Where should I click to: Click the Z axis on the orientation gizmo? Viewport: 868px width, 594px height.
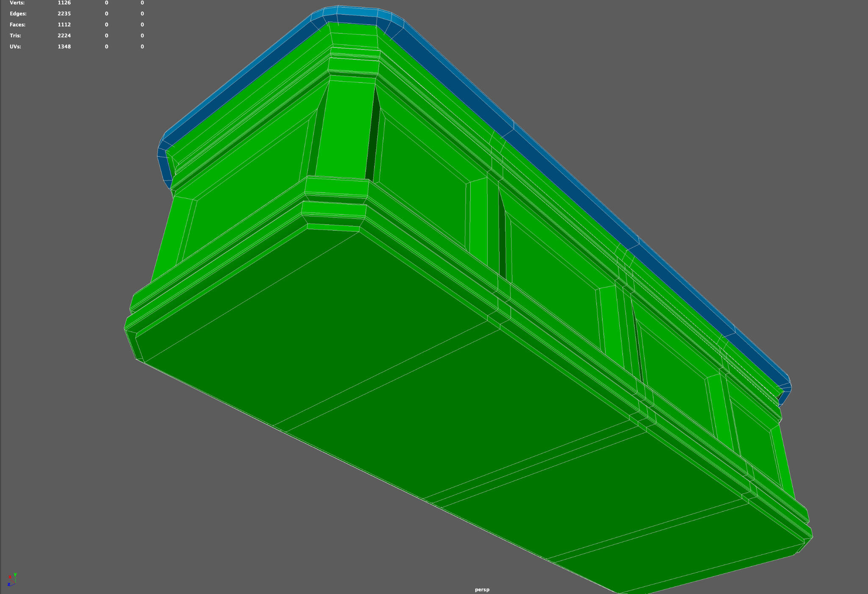(9, 584)
